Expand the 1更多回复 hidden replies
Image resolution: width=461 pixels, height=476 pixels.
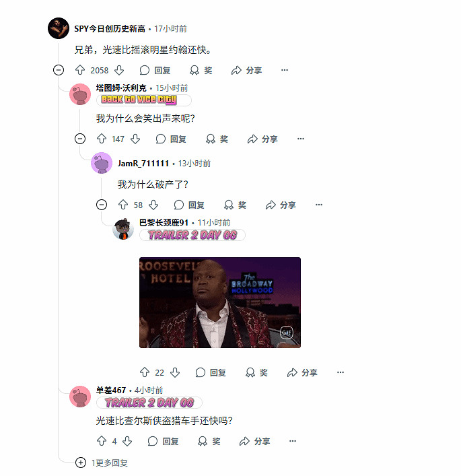[102, 463]
